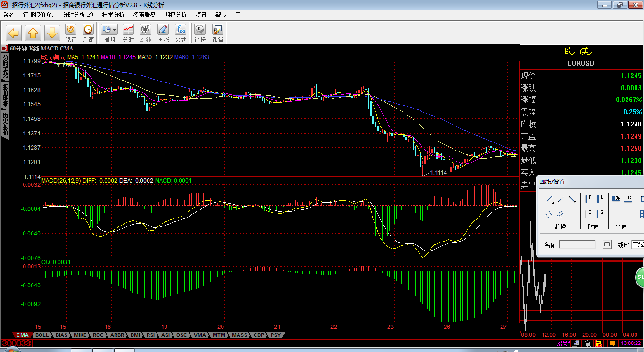Switch to 分时 intraday chart view
Viewport: 644px width, 352px height.
click(128, 33)
